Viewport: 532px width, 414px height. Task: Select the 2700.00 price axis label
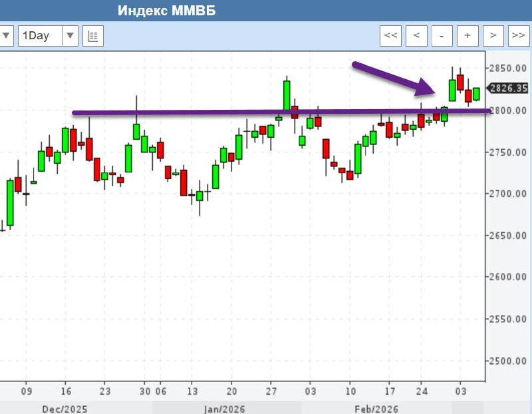pyautogui.click(x=507, y=194)
